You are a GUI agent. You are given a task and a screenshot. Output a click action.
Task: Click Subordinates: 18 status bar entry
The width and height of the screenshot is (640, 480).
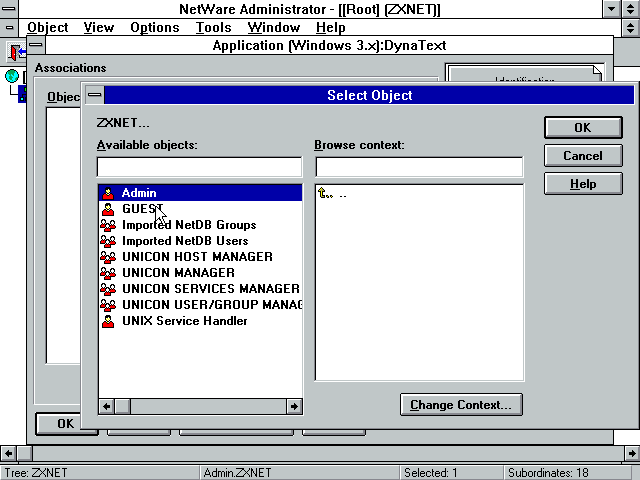click(548, 473)
